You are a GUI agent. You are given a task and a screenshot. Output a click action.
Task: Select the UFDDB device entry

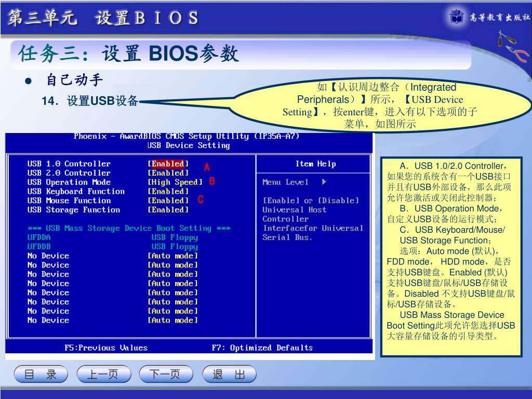click(39, 246)
